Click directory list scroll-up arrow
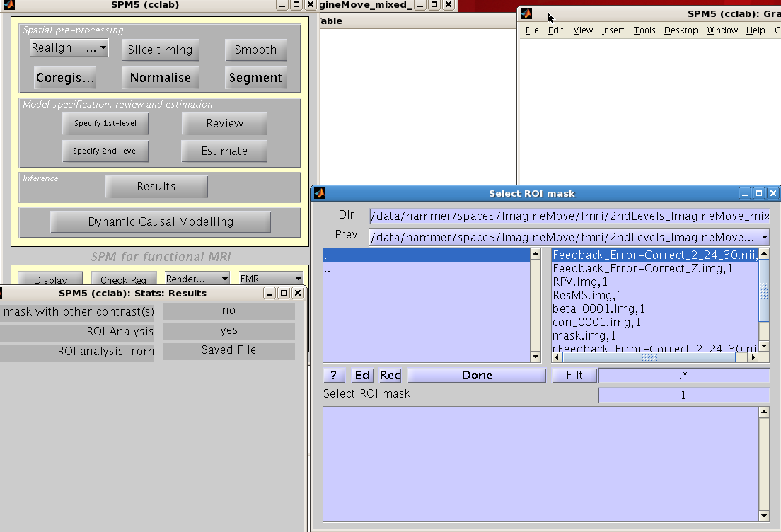781x532 pixels. click(x=536, y=254)
